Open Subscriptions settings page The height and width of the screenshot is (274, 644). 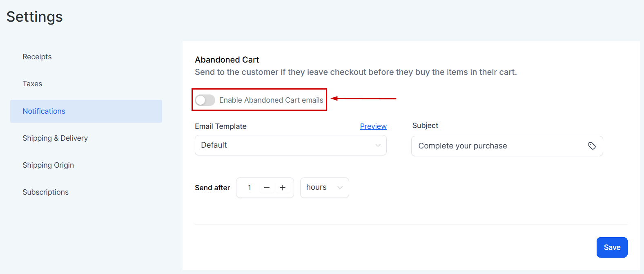click(45, 192)
